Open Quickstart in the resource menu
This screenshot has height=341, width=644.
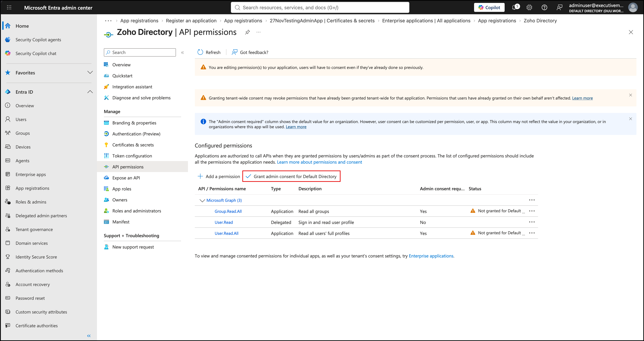[122, 76]
